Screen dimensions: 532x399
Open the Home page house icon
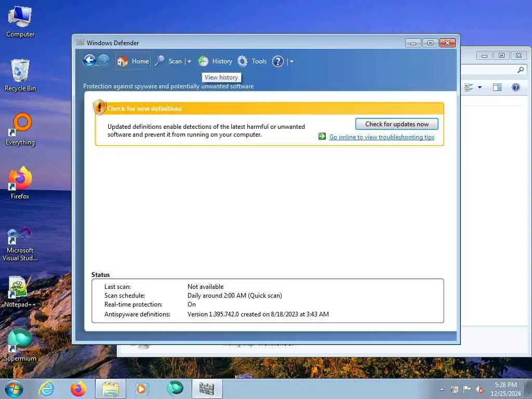tap(123, 61)
